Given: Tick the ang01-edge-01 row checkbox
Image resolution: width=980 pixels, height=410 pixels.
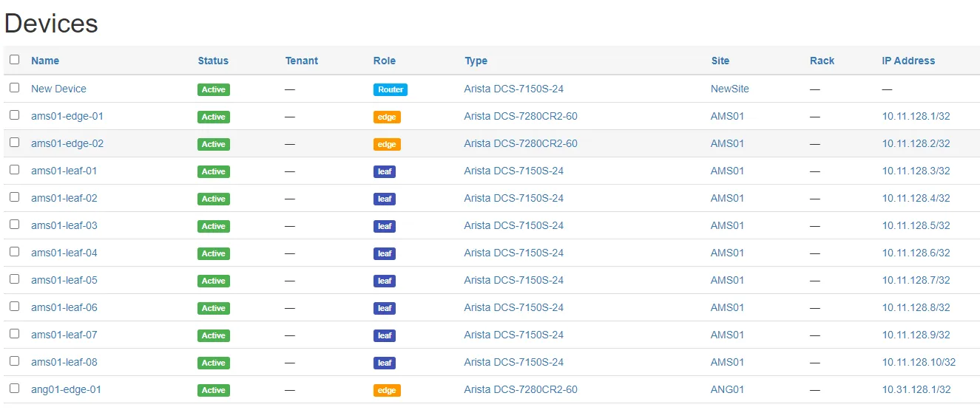Looking at the screenshot, I should 14,389.
